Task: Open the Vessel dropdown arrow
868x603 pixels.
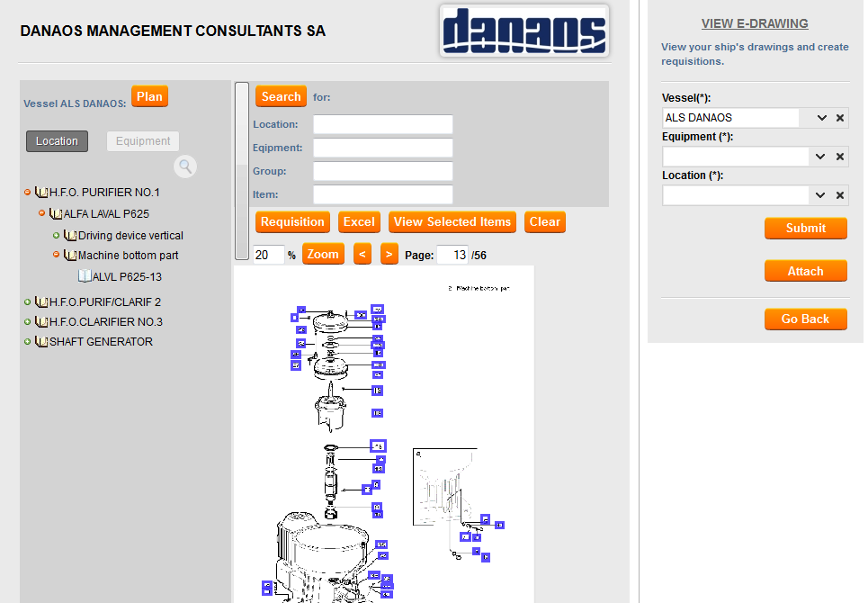Action: tap(821, 117)
